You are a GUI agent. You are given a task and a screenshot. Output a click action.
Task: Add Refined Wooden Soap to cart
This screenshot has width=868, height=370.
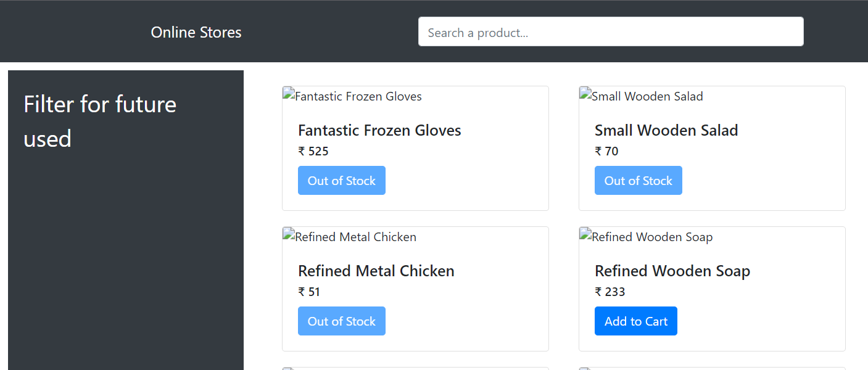click(635, 321)
